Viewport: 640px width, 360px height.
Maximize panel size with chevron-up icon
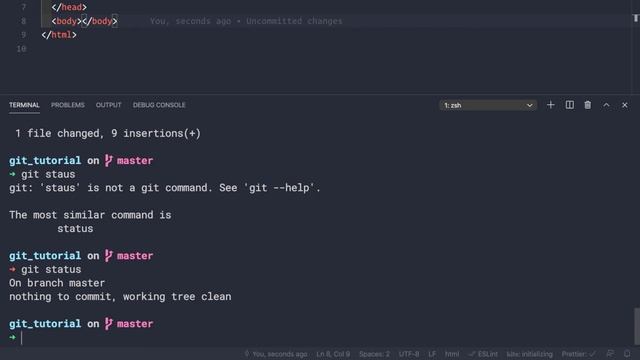coord(606,105)
